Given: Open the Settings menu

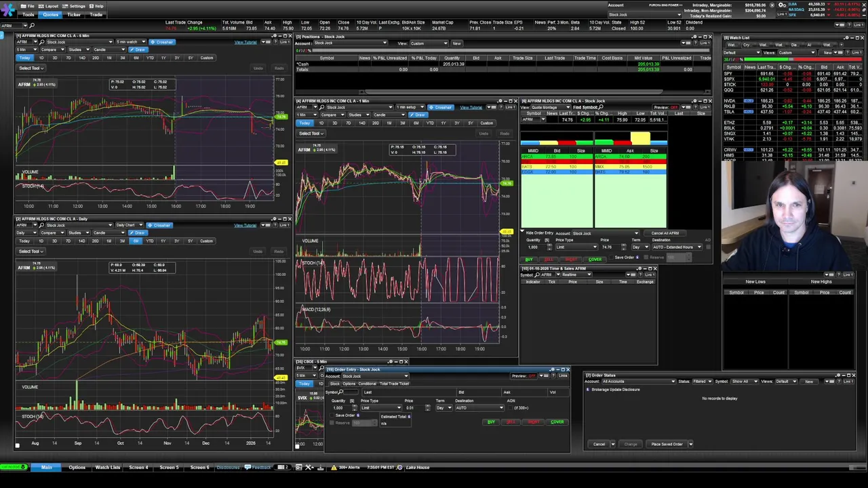Looking at the screenshot, I should pos(74,6).
